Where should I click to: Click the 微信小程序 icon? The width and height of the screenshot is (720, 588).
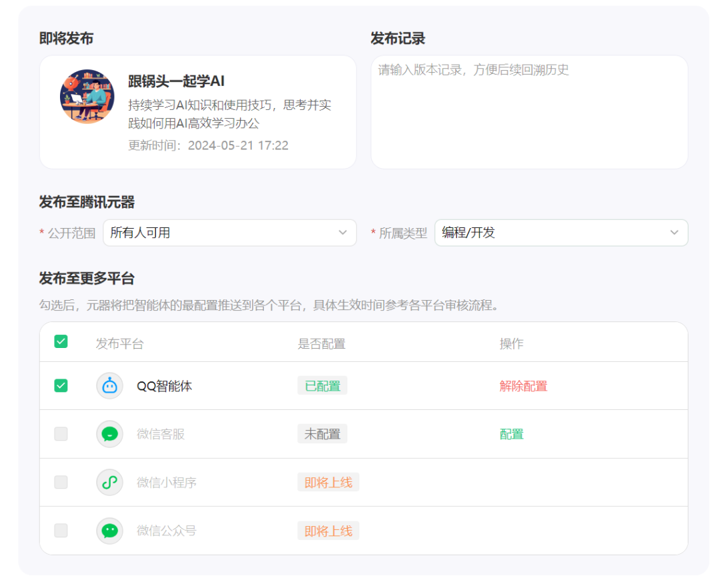[109, 481]
